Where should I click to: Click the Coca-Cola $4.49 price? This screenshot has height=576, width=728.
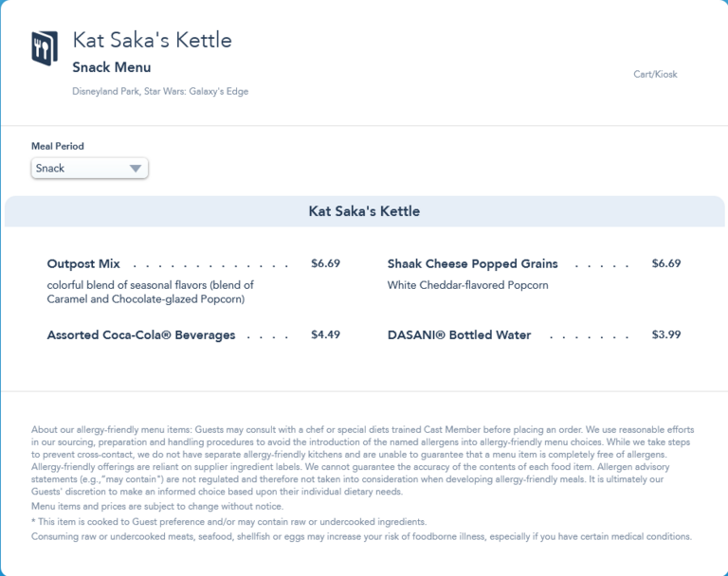[325, 334]
